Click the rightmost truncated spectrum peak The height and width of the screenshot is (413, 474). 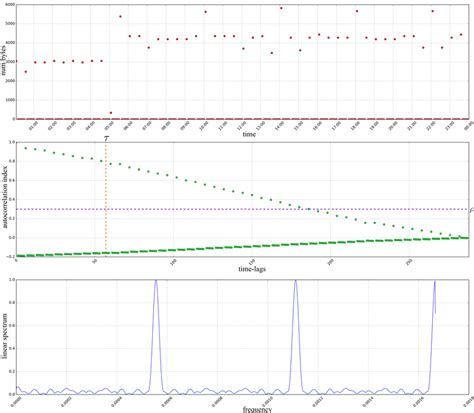coord(434,283)
